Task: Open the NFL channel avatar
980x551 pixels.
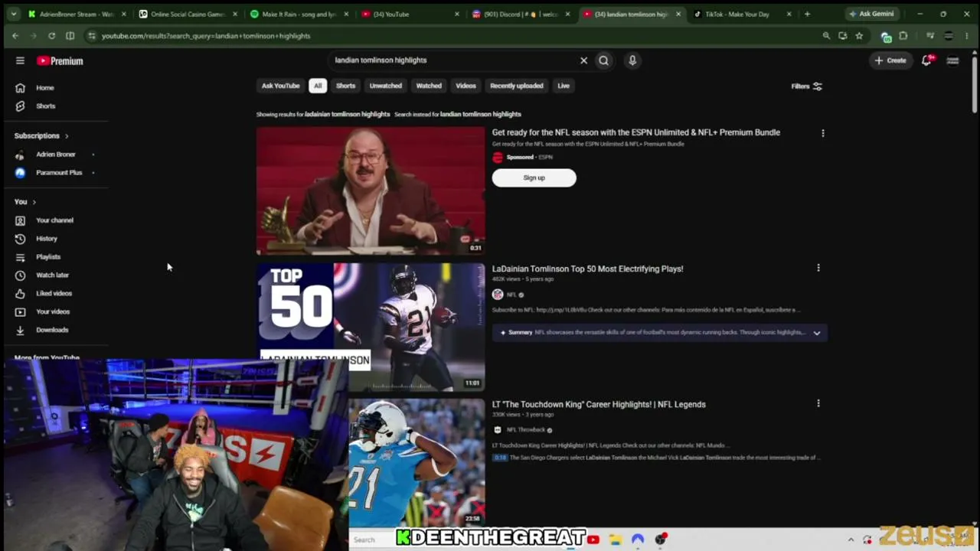Action: 498,295
